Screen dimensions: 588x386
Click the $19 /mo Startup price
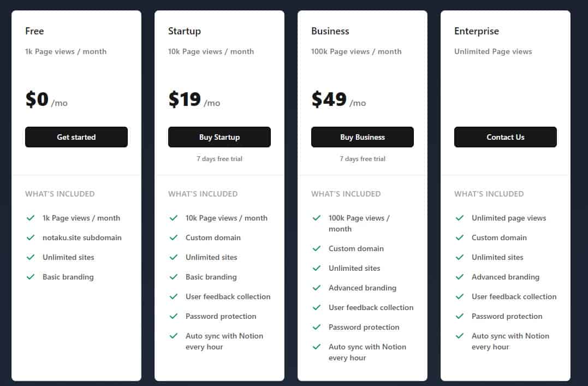(x=194, y=99)
